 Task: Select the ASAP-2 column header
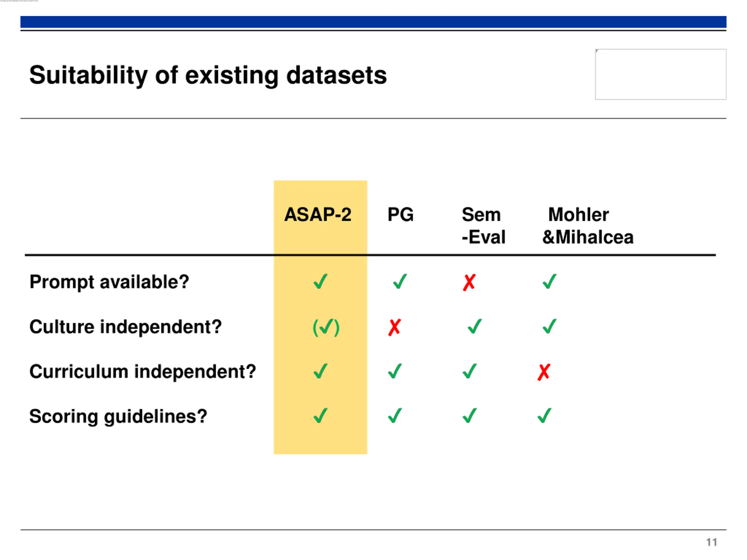[x=318, y=214]
